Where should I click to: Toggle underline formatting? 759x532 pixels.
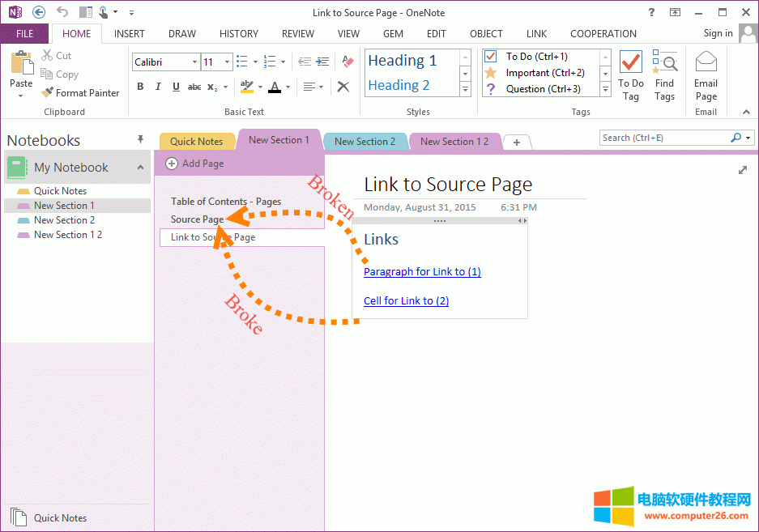point(176,87)
